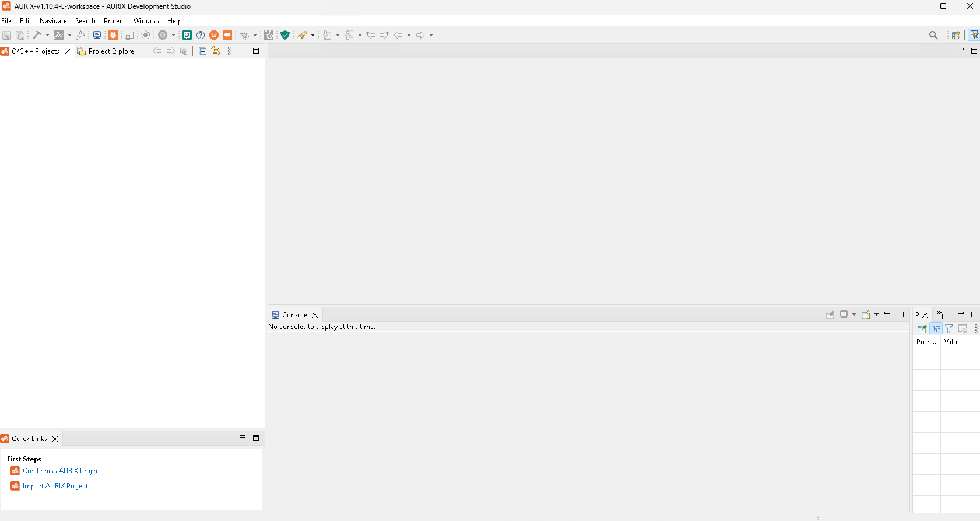Click Forward arrow in C/C++ Projects toolbar
Image resolution: width=980 pixels, height=521 pixels.
(x=171, y=51)
